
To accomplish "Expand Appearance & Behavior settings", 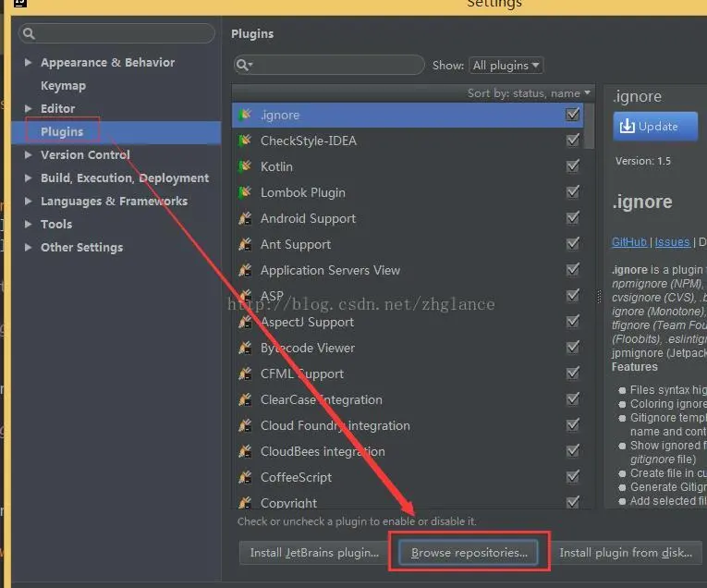I will coord(28,62).
